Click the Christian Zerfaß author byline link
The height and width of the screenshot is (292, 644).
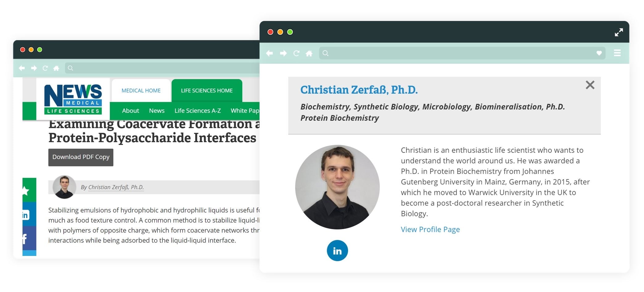[116, 187]
